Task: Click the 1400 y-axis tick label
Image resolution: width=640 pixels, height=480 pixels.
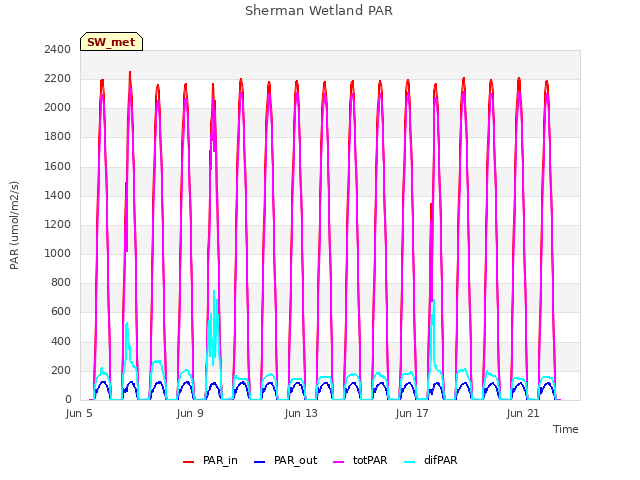Action: (x=58, y=195)
